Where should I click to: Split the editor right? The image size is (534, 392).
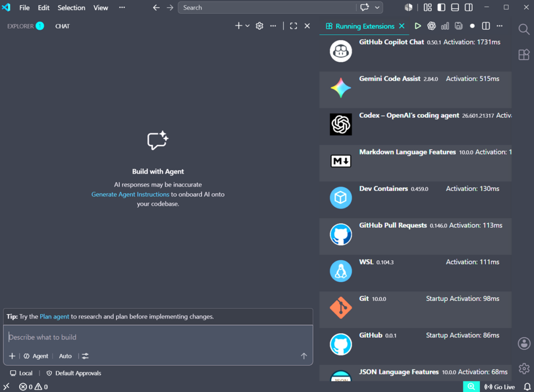486,26
